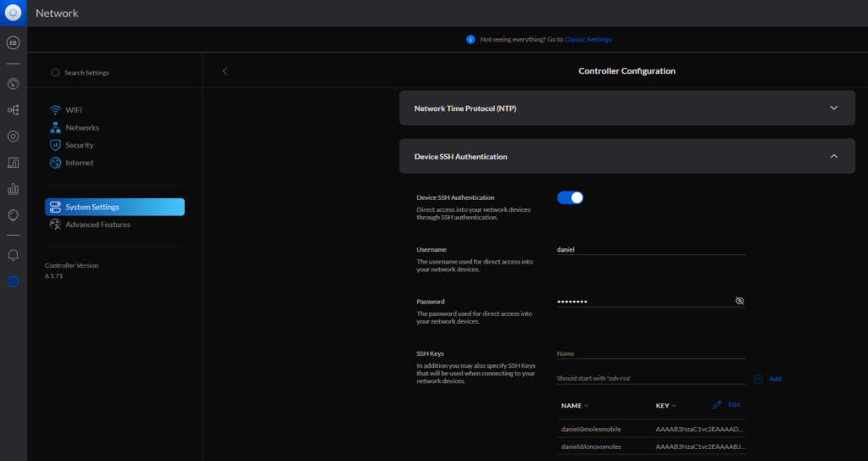868x461 pixels.
Task: Open Advanced Features settings
Action: coord(97,225)
